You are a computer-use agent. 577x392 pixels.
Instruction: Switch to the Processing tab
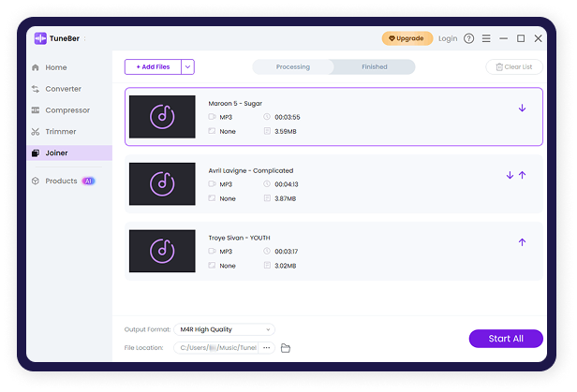coord(293,66)
